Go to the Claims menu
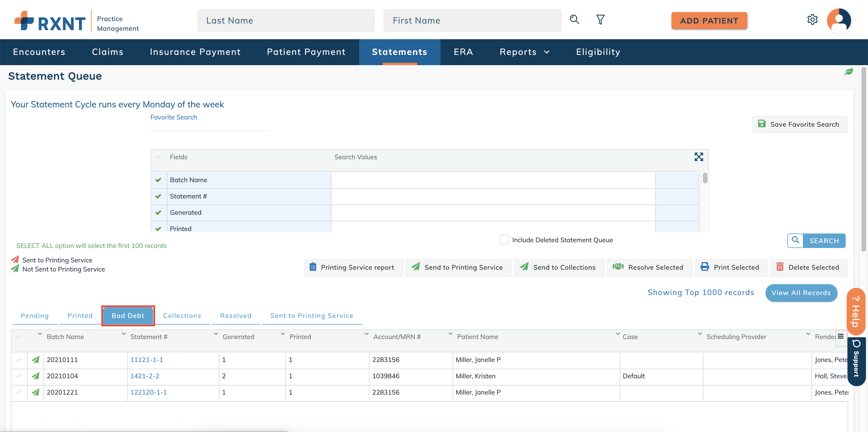The width and height of the screenshot is (868, 432). click(108, 52)
